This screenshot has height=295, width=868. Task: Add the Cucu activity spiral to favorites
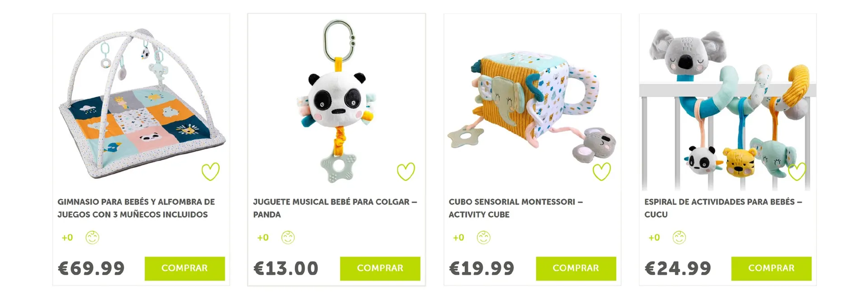click(x=797, y=171)
